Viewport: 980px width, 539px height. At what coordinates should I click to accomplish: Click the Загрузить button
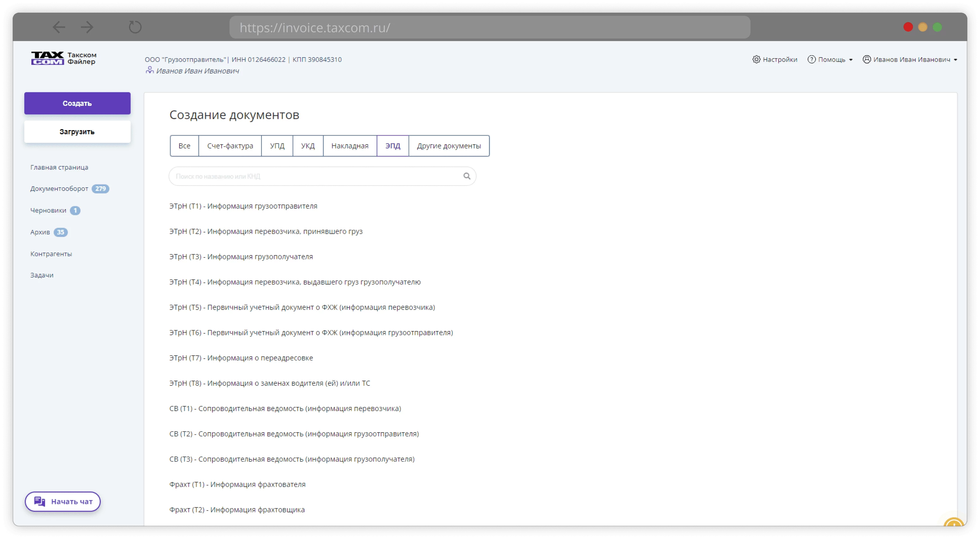[x=77, y=131]
